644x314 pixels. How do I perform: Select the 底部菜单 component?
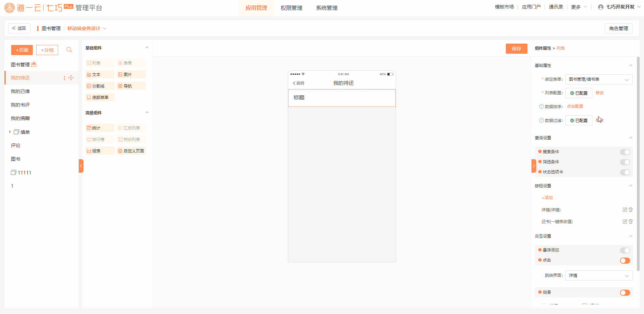click(x=100, y=98)
